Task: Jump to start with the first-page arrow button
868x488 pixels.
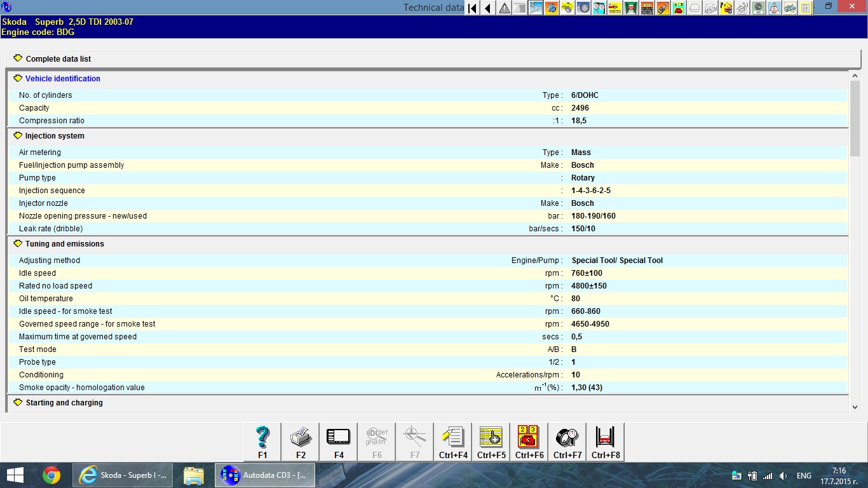Action: point(472,8)
